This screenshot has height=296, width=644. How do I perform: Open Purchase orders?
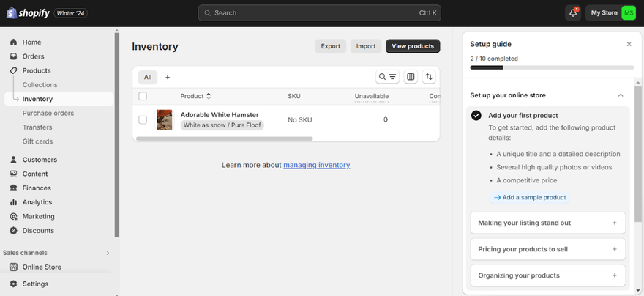48,113
